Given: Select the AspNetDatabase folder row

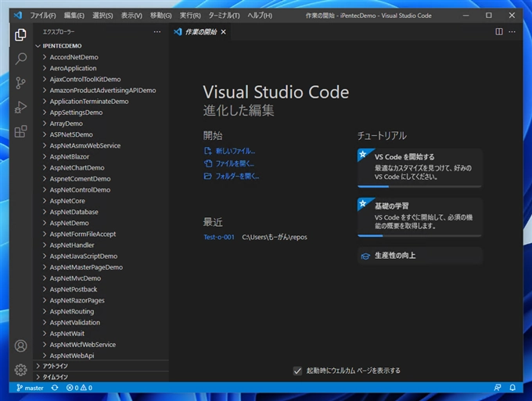Looking at the screenshot, I should click(102, 212).
